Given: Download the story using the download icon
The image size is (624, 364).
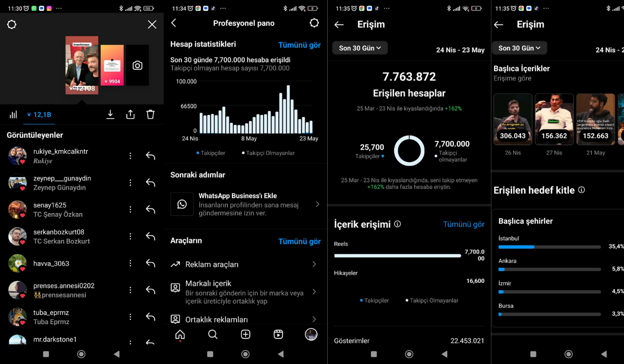Looking at the screenshot, I should [110, 114].
